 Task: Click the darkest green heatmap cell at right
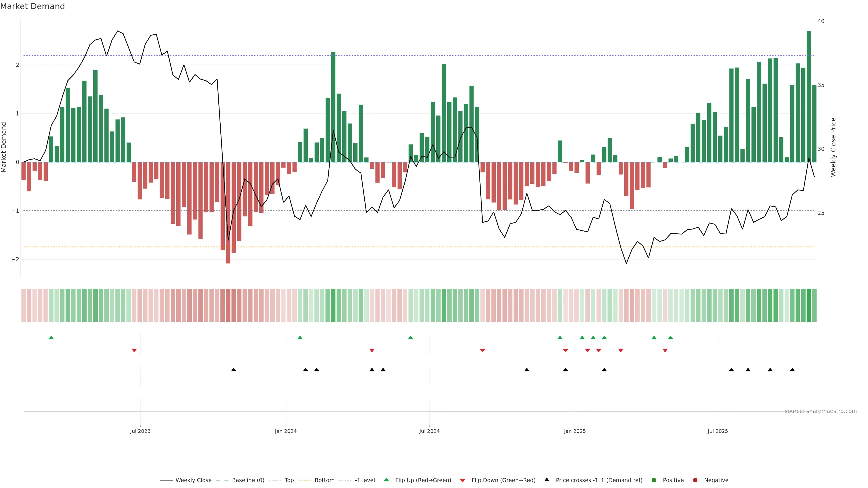click(809, 305)
